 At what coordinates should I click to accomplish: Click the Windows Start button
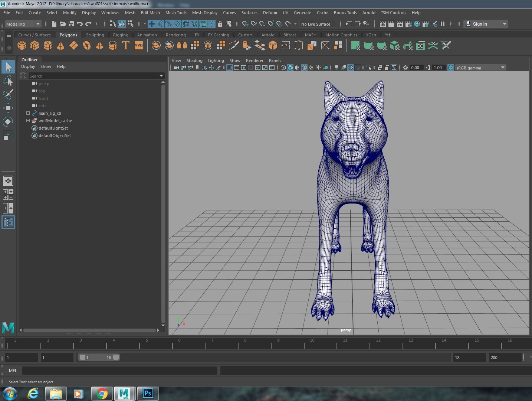10,394
